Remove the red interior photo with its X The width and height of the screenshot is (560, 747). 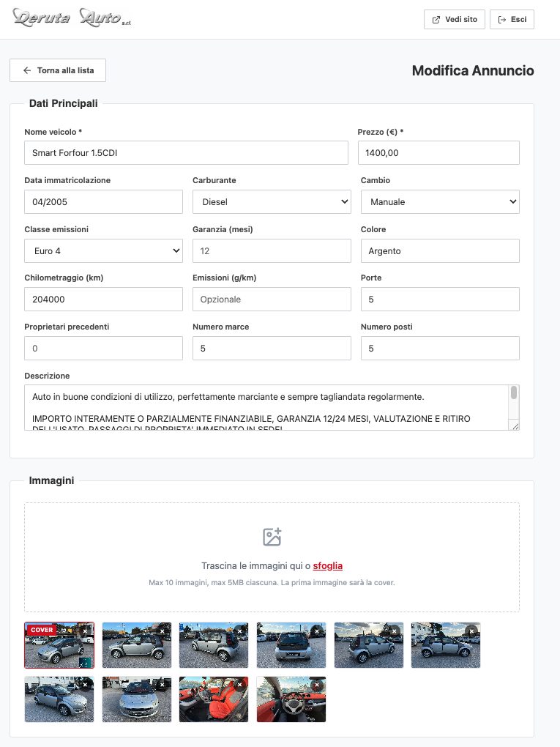[239, 685]
